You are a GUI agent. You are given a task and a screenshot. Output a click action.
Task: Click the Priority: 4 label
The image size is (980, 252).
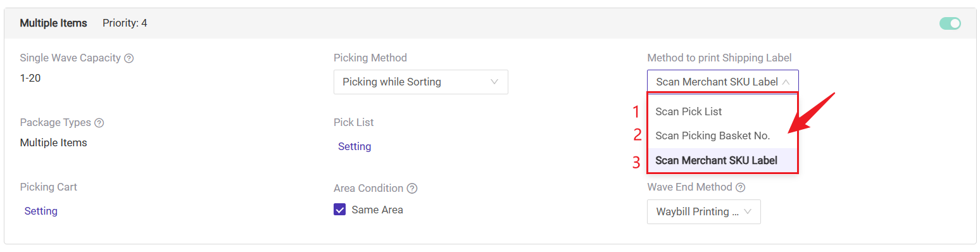125,23
